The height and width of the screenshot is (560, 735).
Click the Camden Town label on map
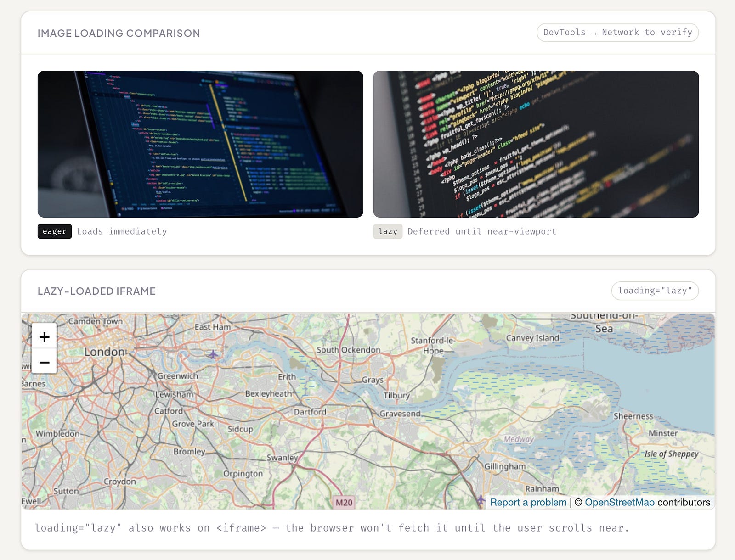[x=96, y=321]
